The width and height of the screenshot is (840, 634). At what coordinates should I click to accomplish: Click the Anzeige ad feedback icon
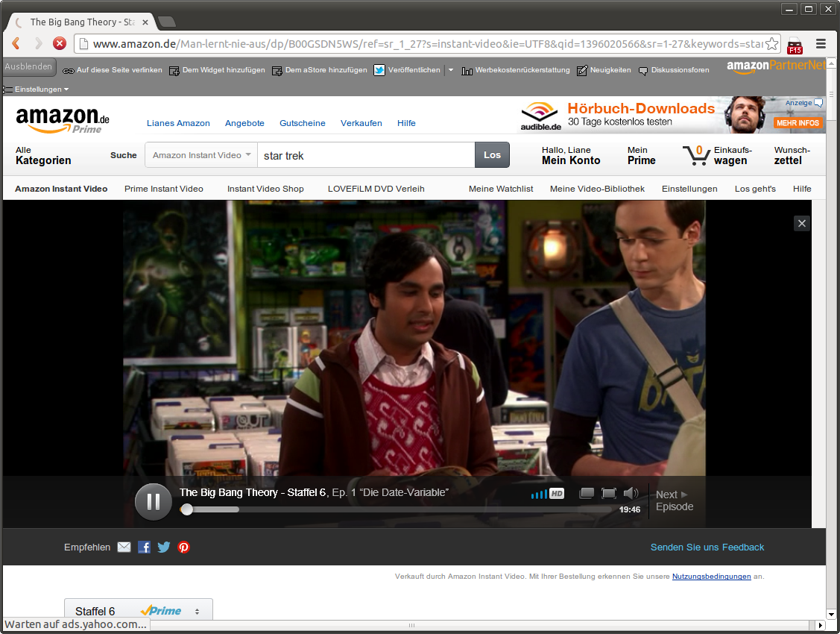pos(818,102)
